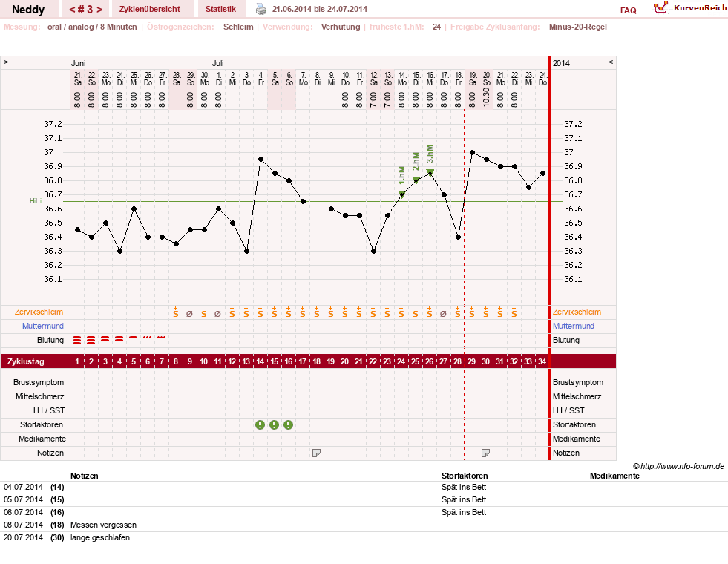
Task: Click the Zervixschleim row label on left
Action: click(x=39, y=312)
